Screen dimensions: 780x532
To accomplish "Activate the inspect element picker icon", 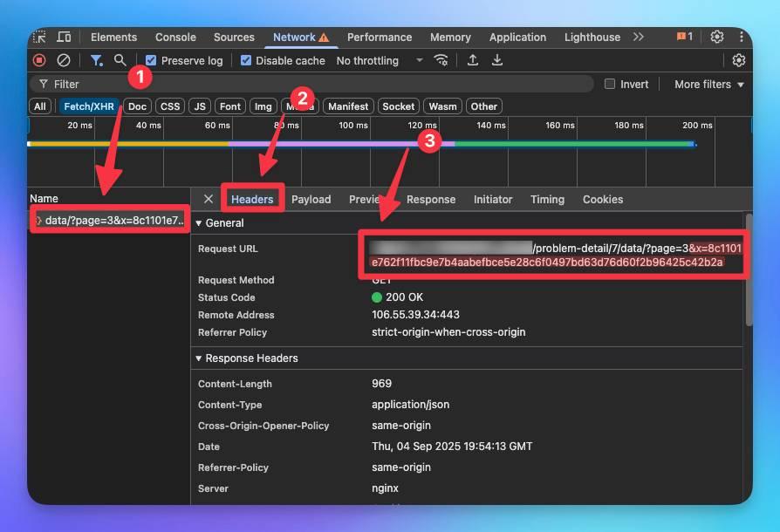I will point(39,38).
